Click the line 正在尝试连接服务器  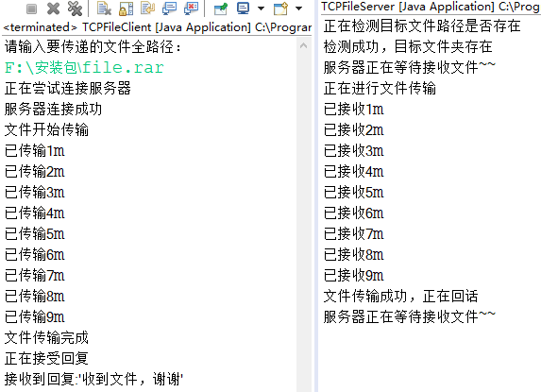click(x=68, y=89)
